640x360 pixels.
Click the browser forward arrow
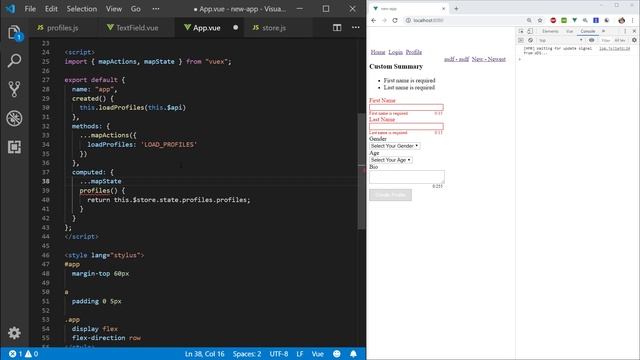point(384,20)
